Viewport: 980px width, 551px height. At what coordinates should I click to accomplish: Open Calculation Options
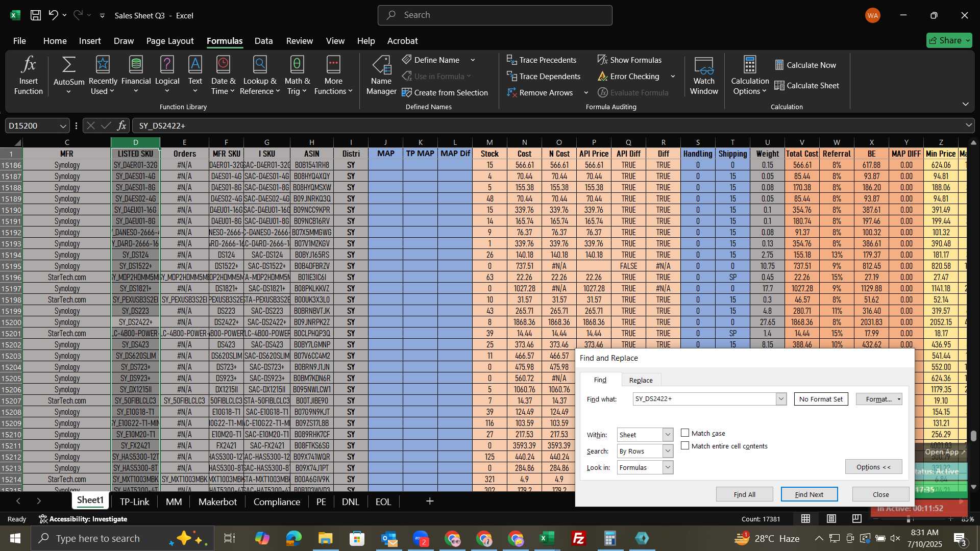749,76
